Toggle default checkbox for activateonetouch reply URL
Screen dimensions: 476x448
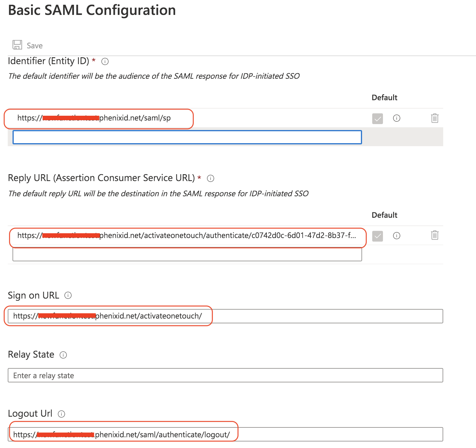coord(377,236)
